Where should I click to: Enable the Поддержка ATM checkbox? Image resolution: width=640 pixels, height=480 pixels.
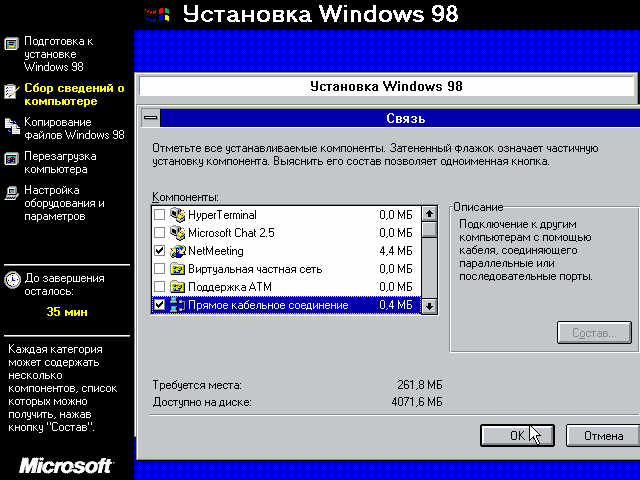[x=160, y=287]
